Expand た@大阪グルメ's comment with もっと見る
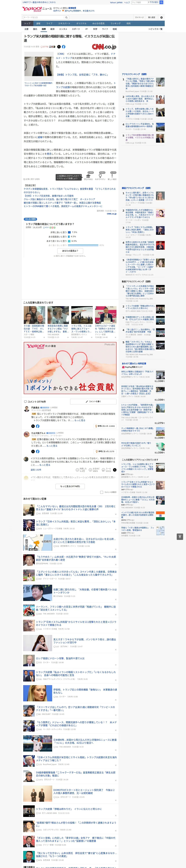 (52, 446)
